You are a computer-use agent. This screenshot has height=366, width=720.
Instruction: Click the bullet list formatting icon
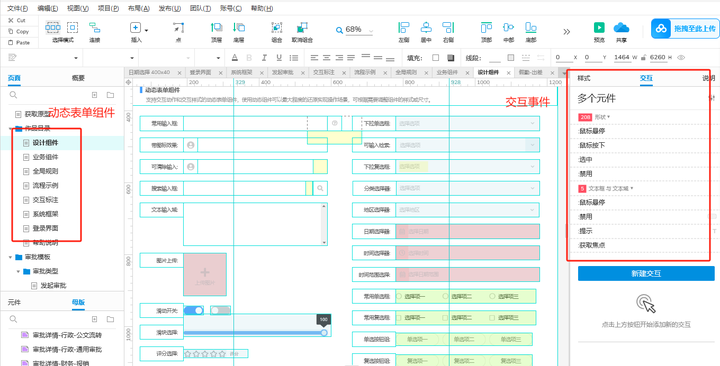pyautogui.click(x=294, y=58)
